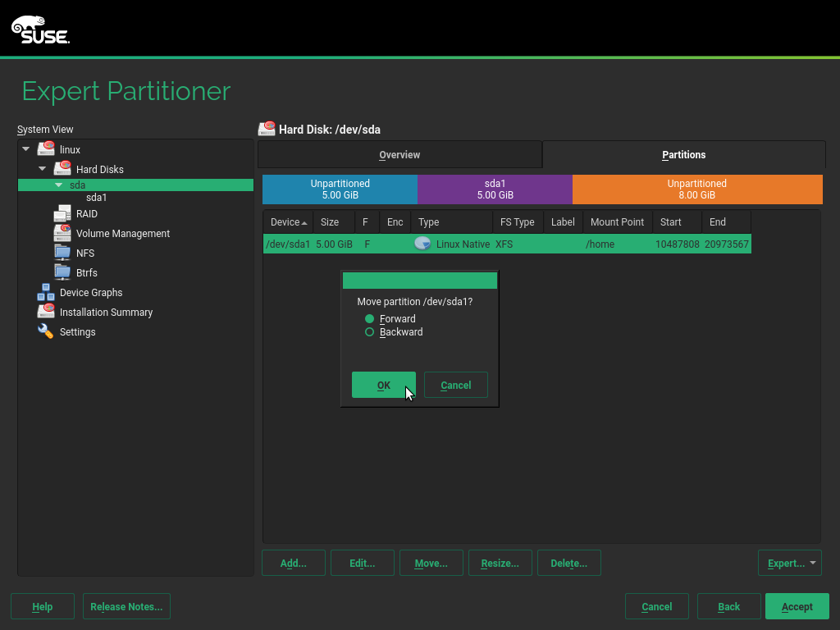The image size is (840, 630).
Task: Click the Installation Summary icon
Action: 46,312
